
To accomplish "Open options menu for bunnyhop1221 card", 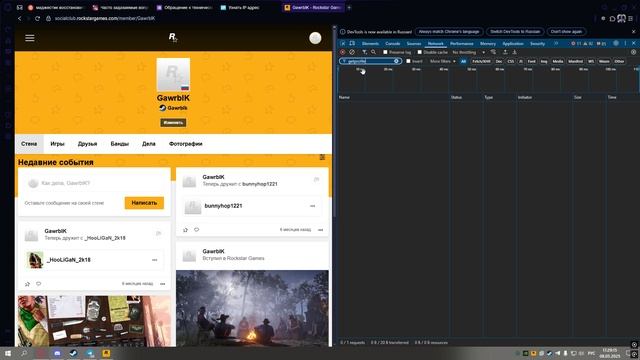I will (x=313, y=206).
